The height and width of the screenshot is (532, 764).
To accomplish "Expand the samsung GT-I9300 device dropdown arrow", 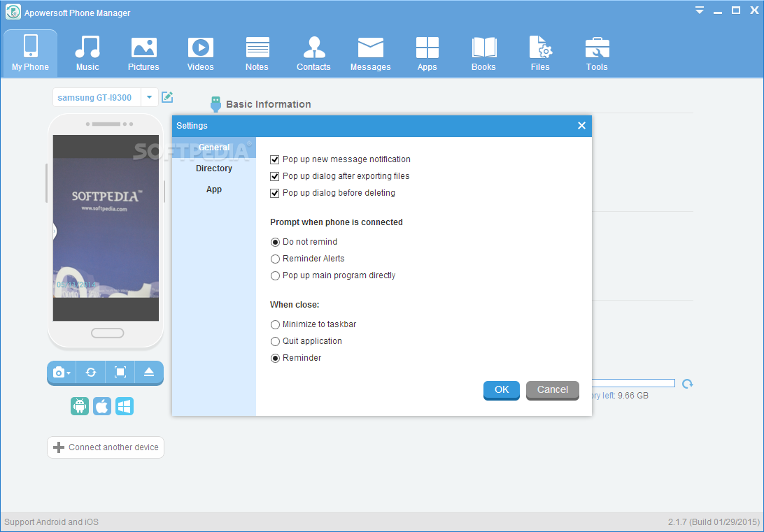I will 150,97.
